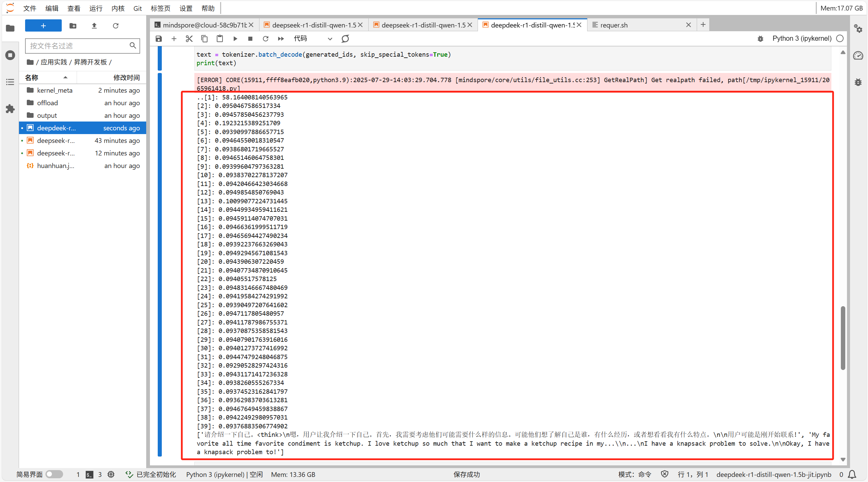Click the upload files icon

pos(94,26)
